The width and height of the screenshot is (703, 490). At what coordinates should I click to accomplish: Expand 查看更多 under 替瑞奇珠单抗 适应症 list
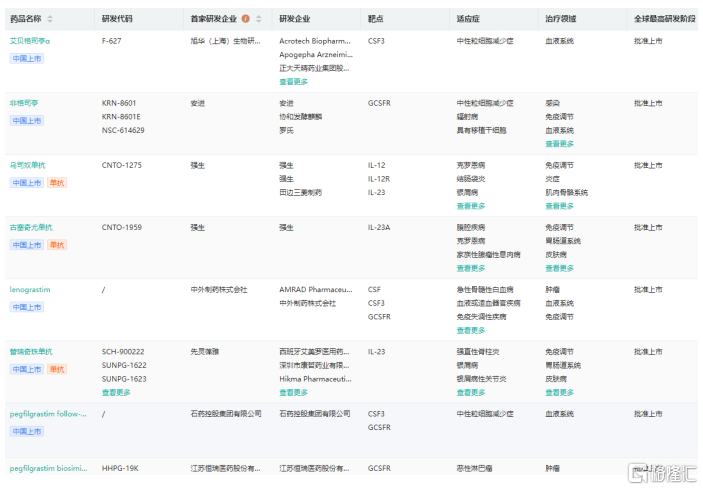pos(471,393)
